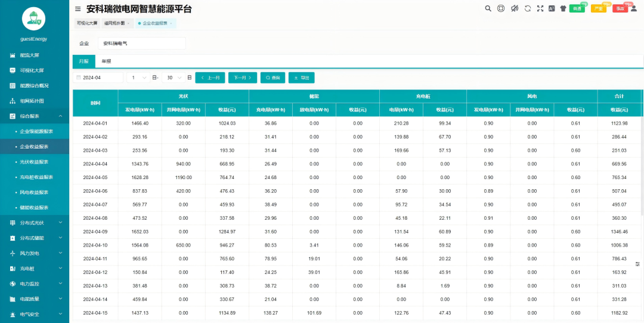644x323 pixels.
Task: Click the table column settings icon
Action: [x=637, y=264]
